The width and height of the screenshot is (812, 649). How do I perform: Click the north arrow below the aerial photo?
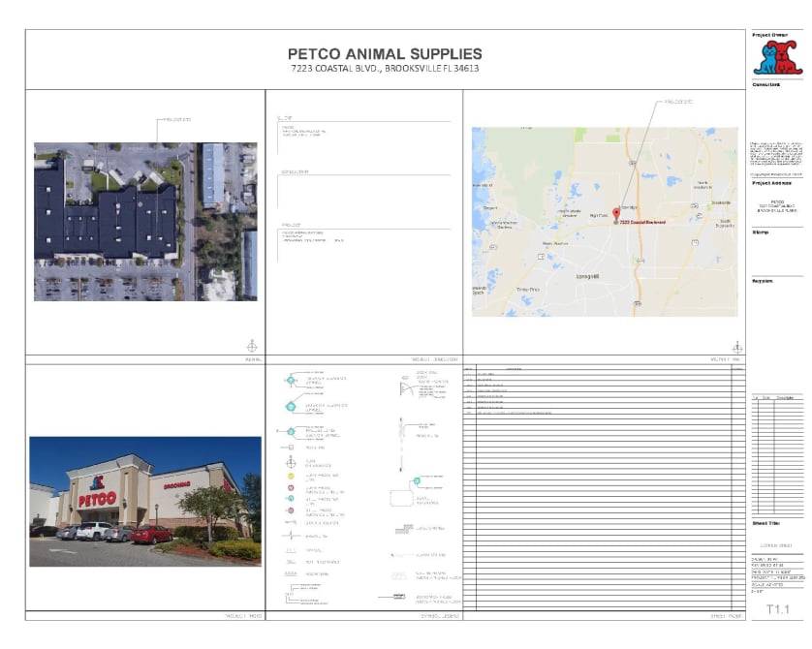point(252,345)
